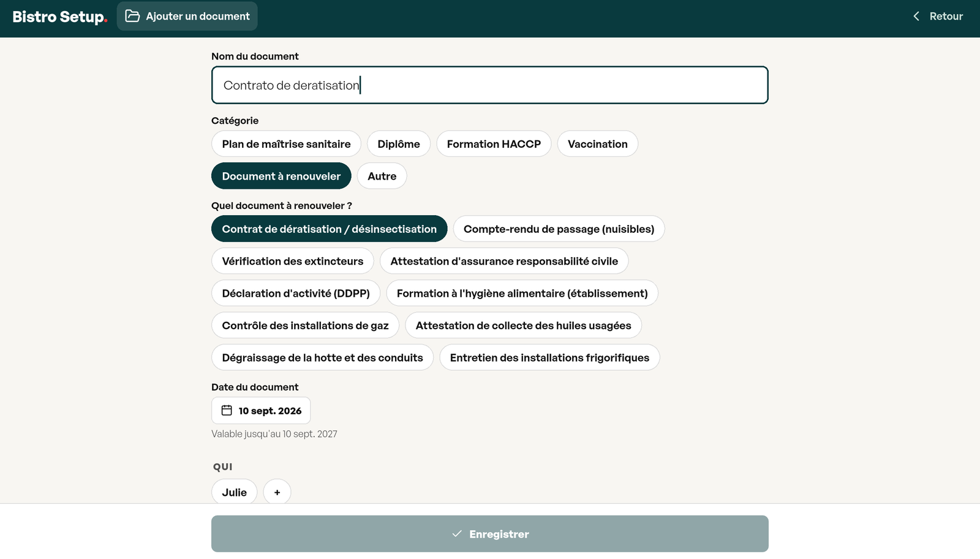
Task: Toggle the Julie person chip
Action: 235,492
